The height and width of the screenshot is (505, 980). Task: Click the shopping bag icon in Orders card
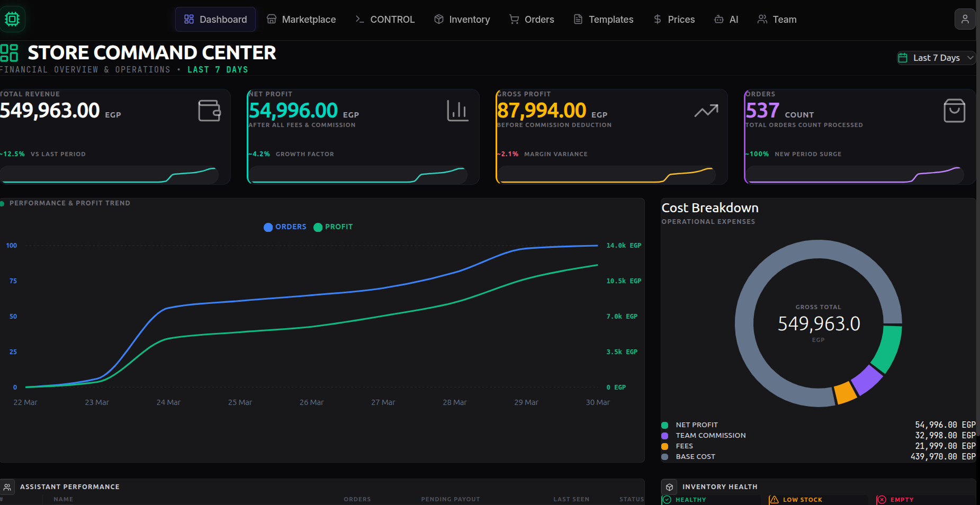(x=954, y=111)
